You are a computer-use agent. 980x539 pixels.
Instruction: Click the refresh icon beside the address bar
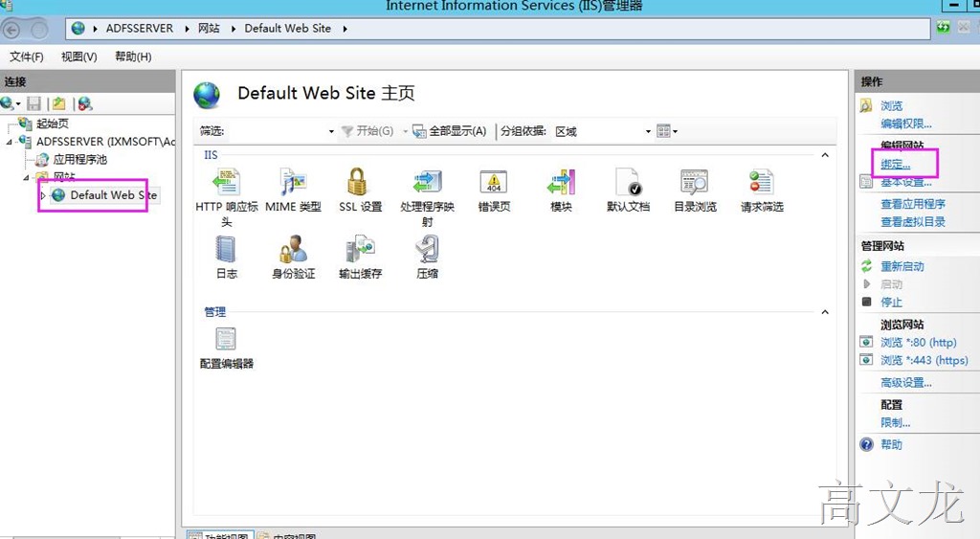[943, 27]
